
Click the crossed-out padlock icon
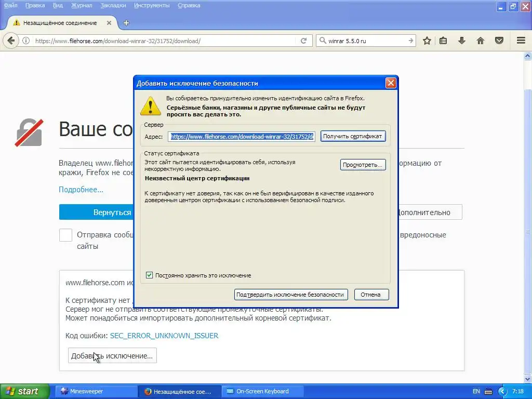pos(29,132)
